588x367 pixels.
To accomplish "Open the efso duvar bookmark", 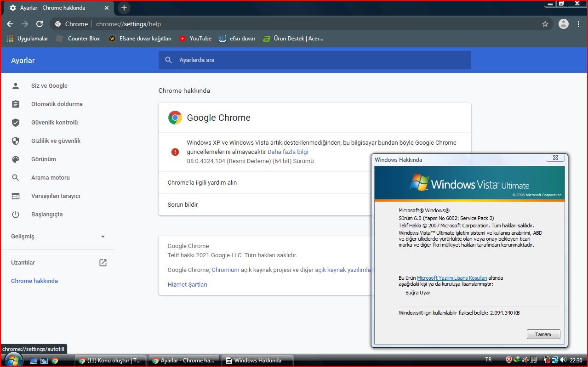I will click(x=237, y=39).
